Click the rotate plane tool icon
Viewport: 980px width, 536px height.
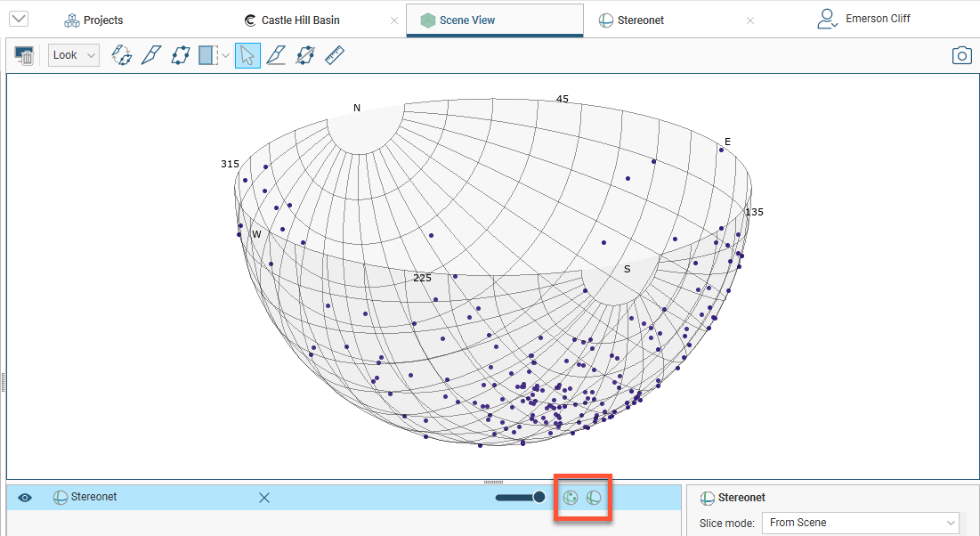tap(121, 55)
